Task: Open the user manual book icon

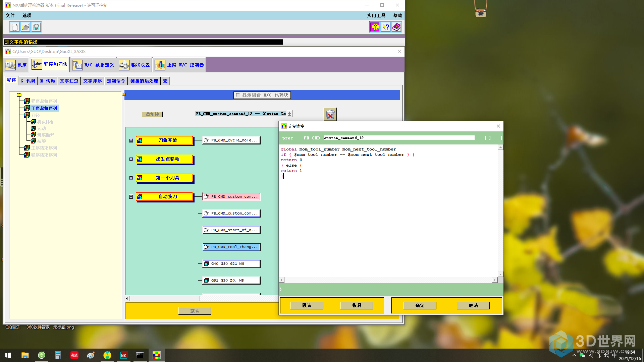Action: (x=396, y=27)
